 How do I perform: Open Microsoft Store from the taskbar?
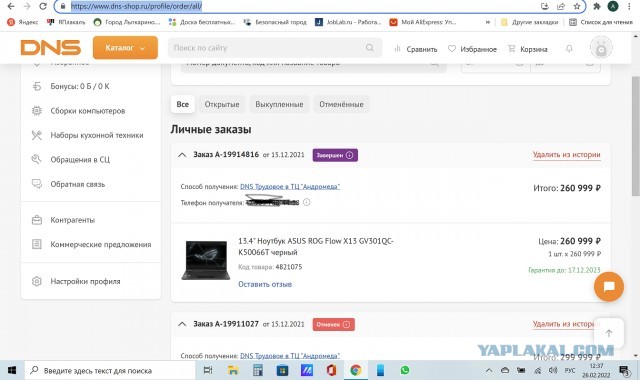(x=282, y=370)
